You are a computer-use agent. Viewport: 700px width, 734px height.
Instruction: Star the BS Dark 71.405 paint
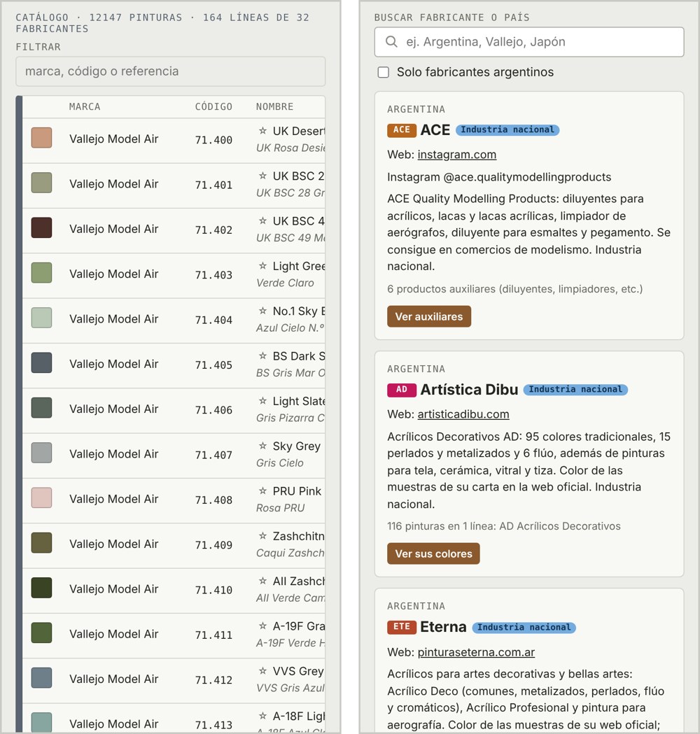(262, 355)
